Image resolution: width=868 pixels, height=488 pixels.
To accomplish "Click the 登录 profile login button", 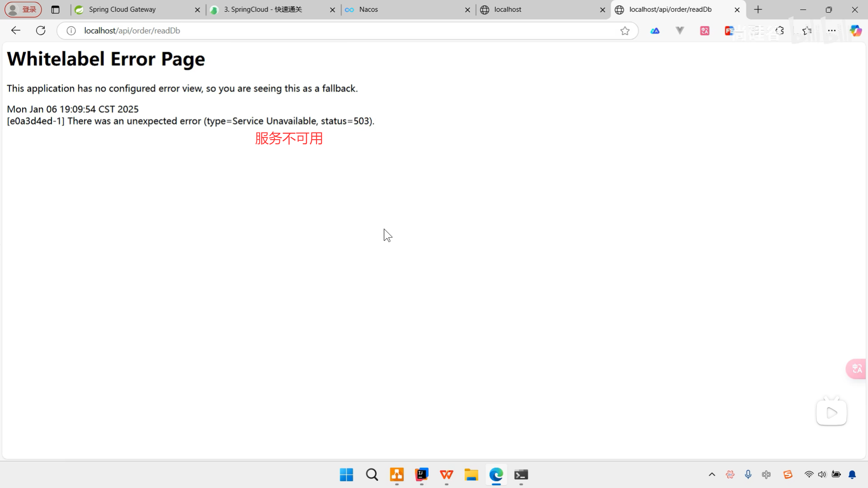I will tap(24, 9).
